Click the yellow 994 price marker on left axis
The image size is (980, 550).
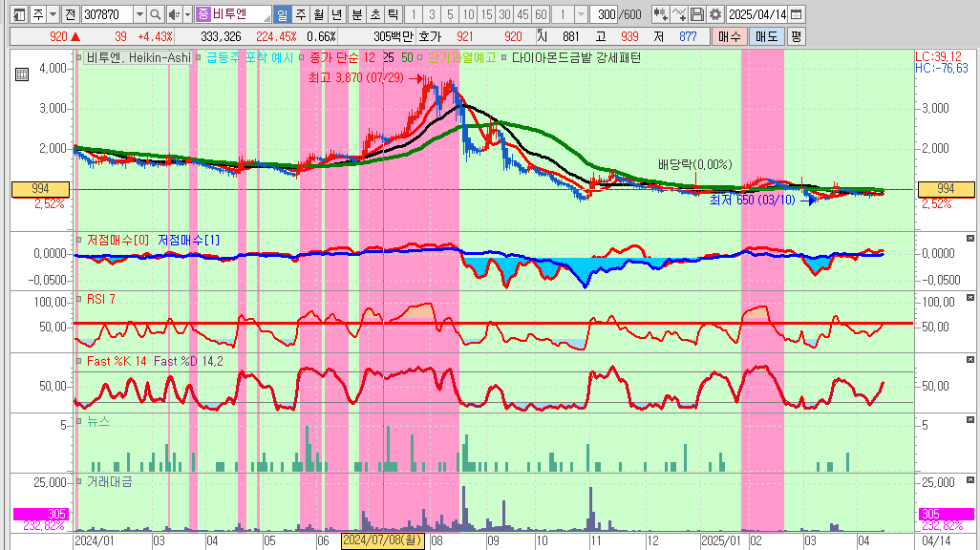tap(41, 189)
